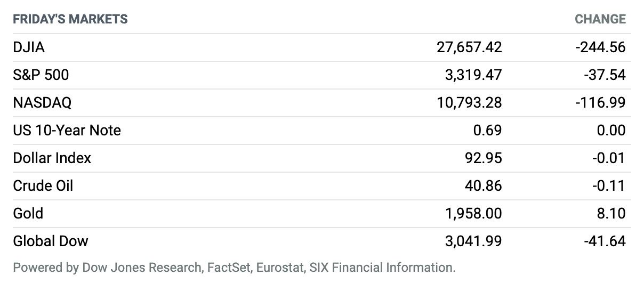Image resolution: width=644 pixels, height=291 pixels.
Task: Select the S&P 500 value 3,319.47
Action: coord(473,75)
